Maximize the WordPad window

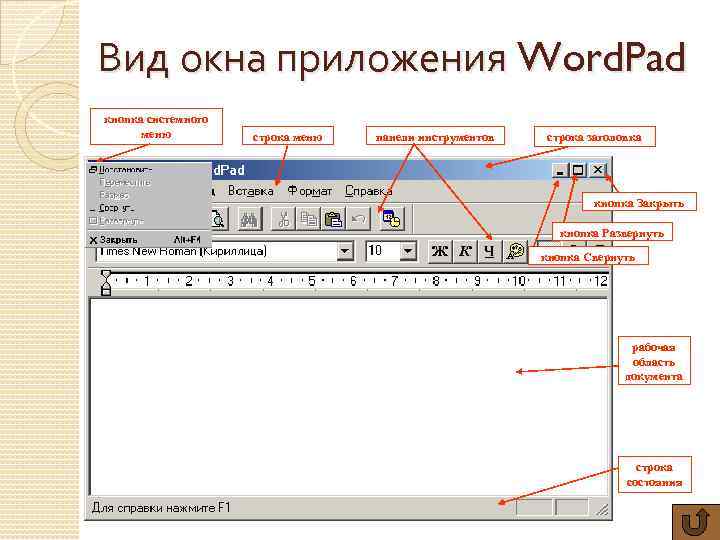tap(578, 170)
